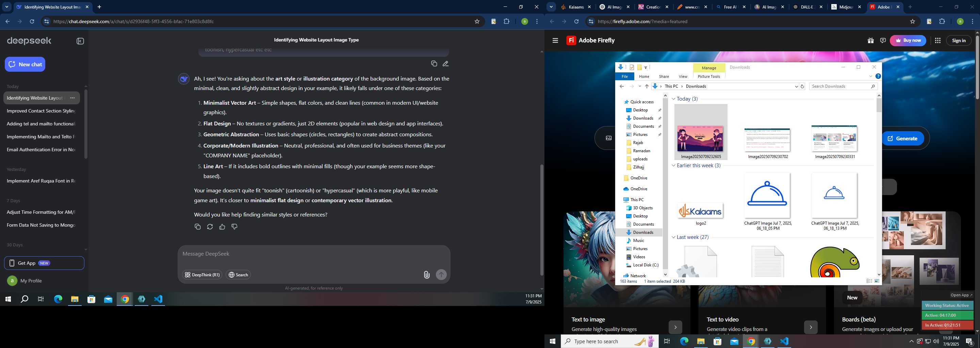Reload the DeepSeek browser page
Screen dimensions: 980x348
point(32,22)
